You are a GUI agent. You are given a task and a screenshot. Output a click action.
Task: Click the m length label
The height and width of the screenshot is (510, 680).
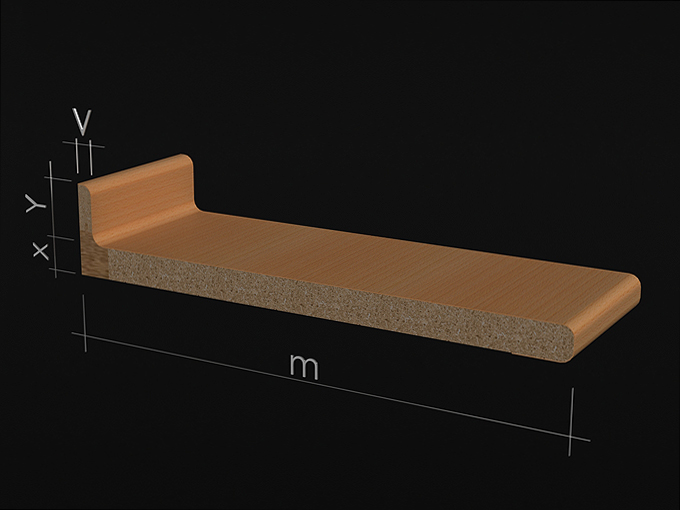[x=304, y=367]
